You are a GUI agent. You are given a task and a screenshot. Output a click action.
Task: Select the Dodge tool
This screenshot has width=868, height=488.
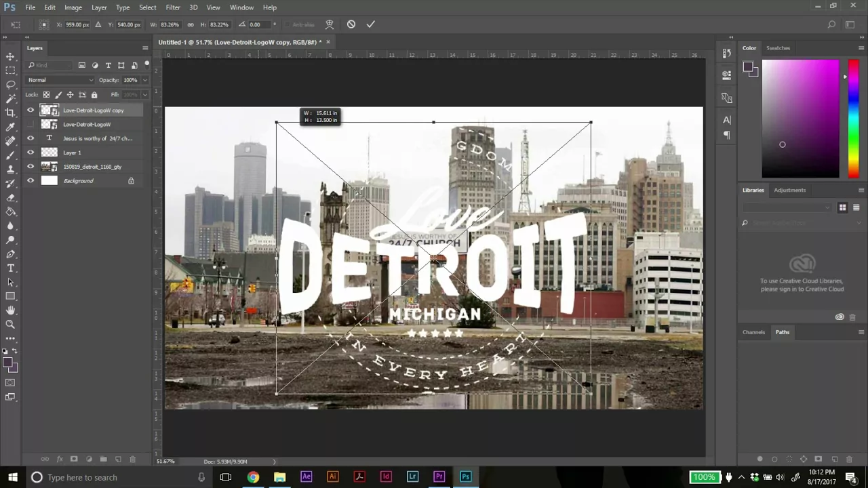pos(10,240)
